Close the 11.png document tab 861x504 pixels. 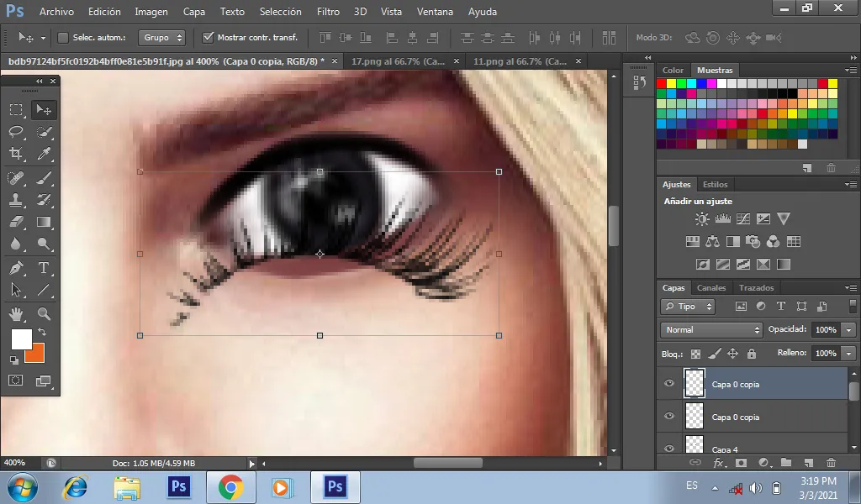(578, 61)
